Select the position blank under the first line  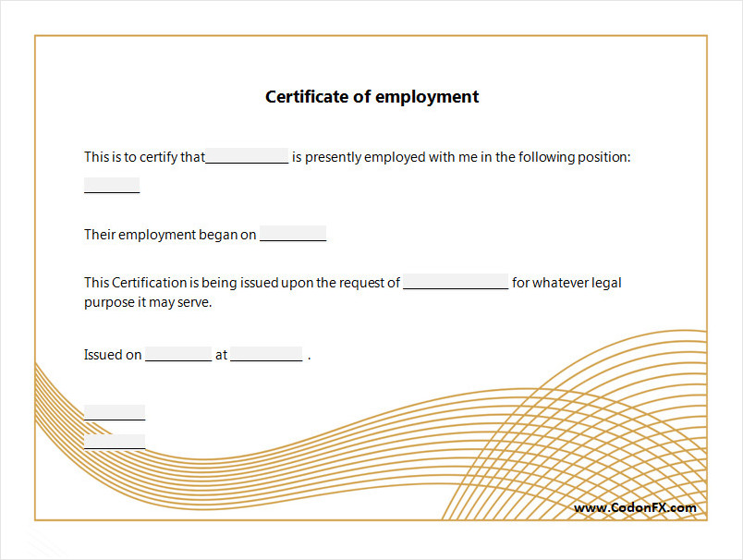112,186
